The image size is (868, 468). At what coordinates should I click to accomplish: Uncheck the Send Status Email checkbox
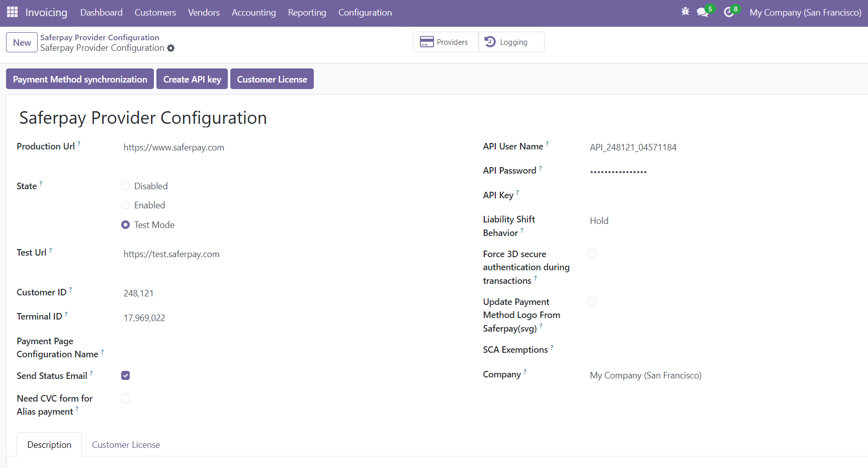pos(125,375)
